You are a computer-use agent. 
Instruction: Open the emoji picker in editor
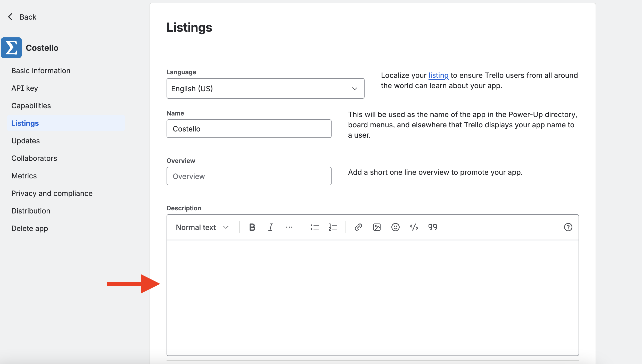click(395, 227)
